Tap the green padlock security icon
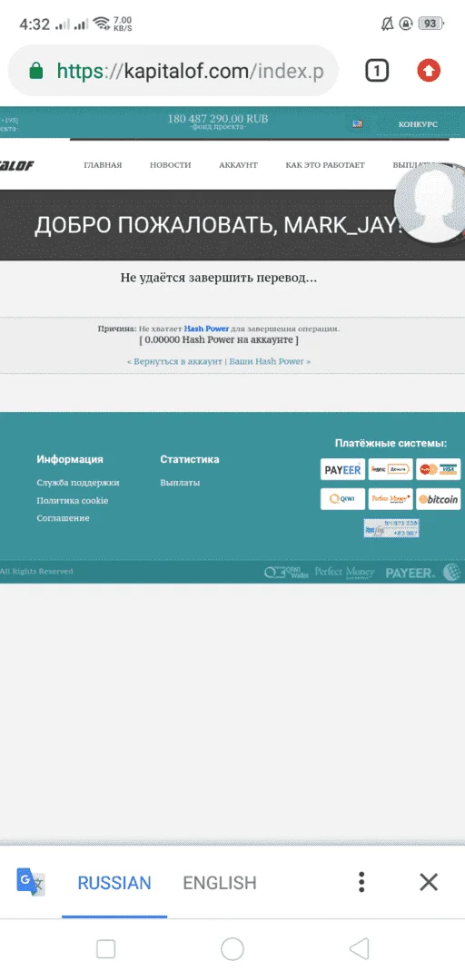This screenshot has width=465, height=980. point(36,72)
